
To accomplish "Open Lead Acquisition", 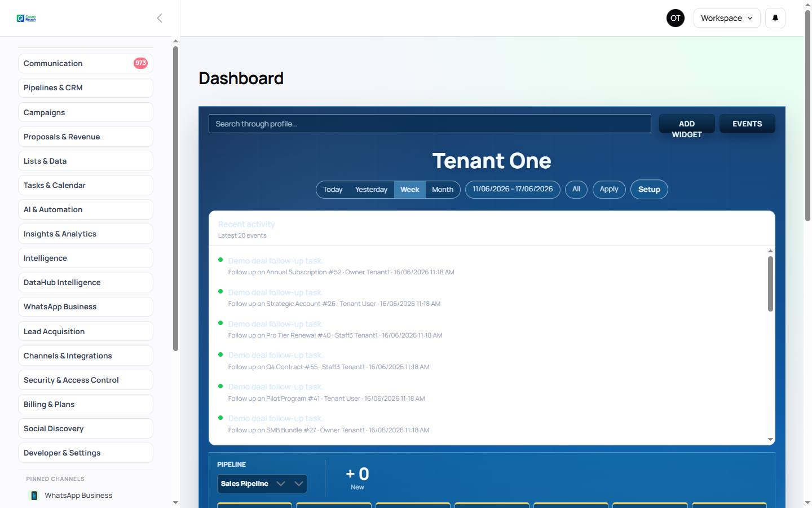I will 86,331.
